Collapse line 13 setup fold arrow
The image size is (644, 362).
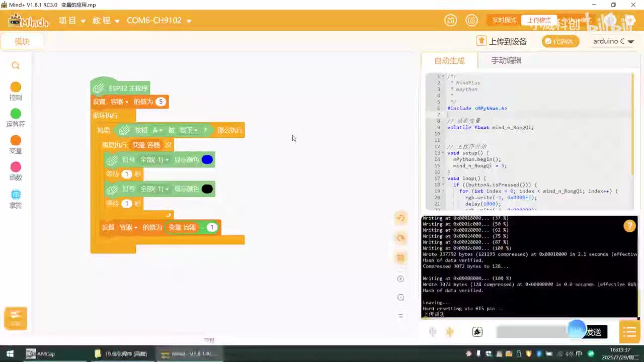click(x=443, y=153)
